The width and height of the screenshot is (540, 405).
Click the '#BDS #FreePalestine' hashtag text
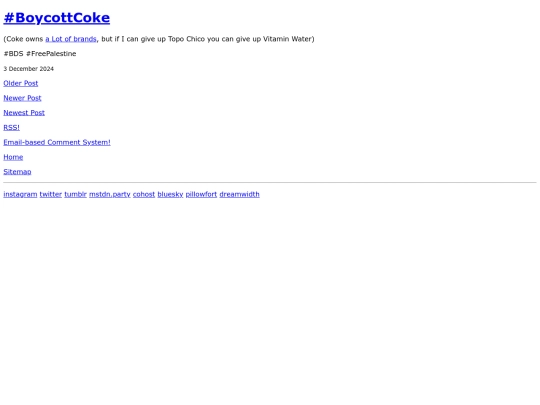pos(40,54)
